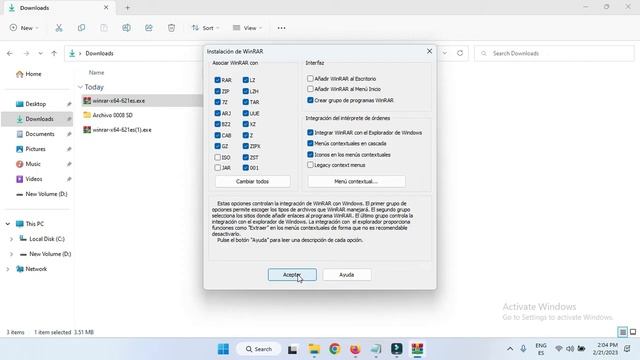640x360 pixels.
Task: Uncheck Menús contextuales en cascada
Action: (x=310, y=143)
